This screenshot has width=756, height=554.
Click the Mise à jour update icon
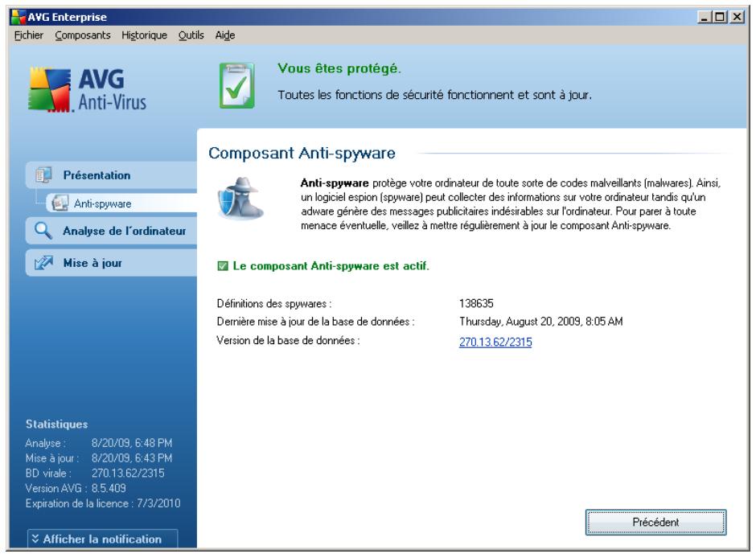pyautogui.click(x=43, y=263)
